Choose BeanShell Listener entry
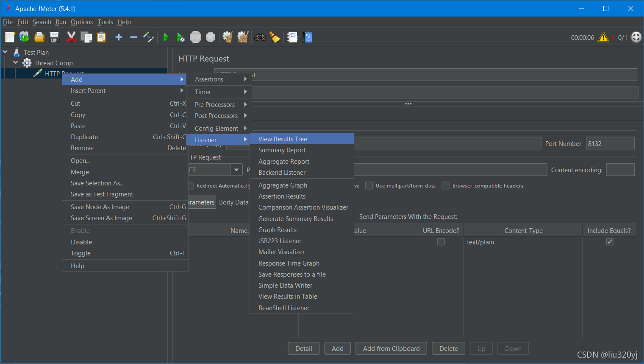The width and height of the screenshot is (644, 364). pos(302,308)
